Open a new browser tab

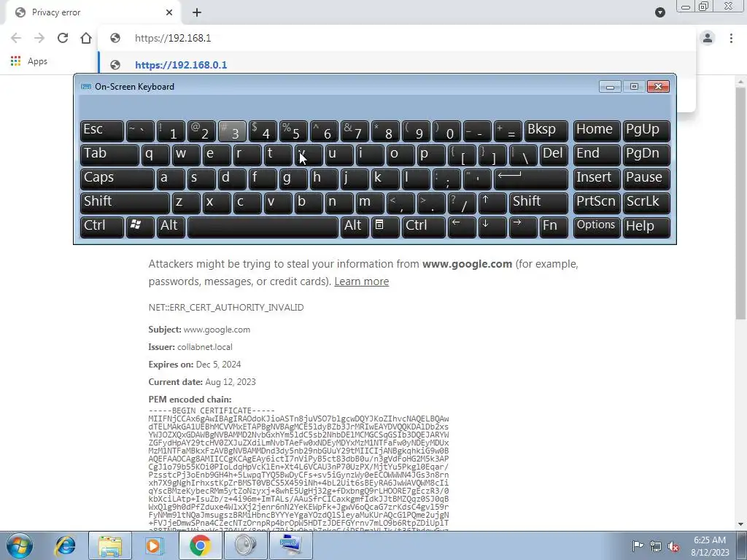pos(197,12)
